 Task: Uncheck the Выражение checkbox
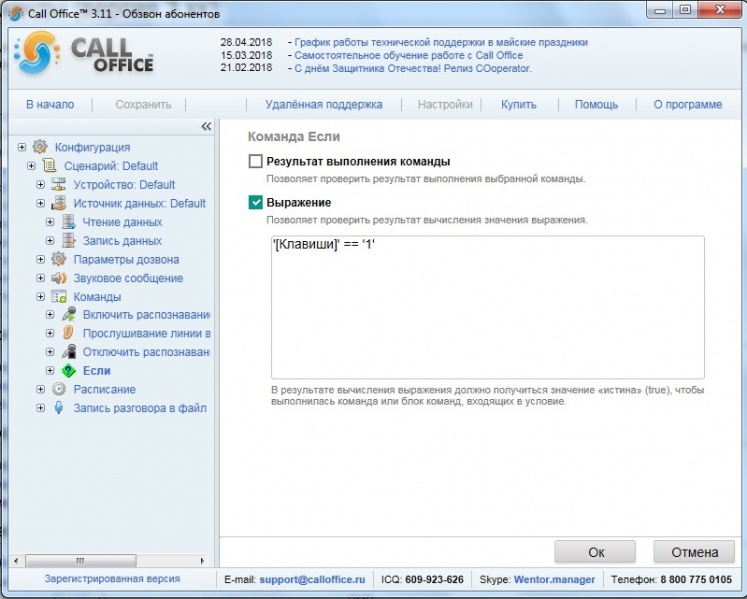[255, 202]
